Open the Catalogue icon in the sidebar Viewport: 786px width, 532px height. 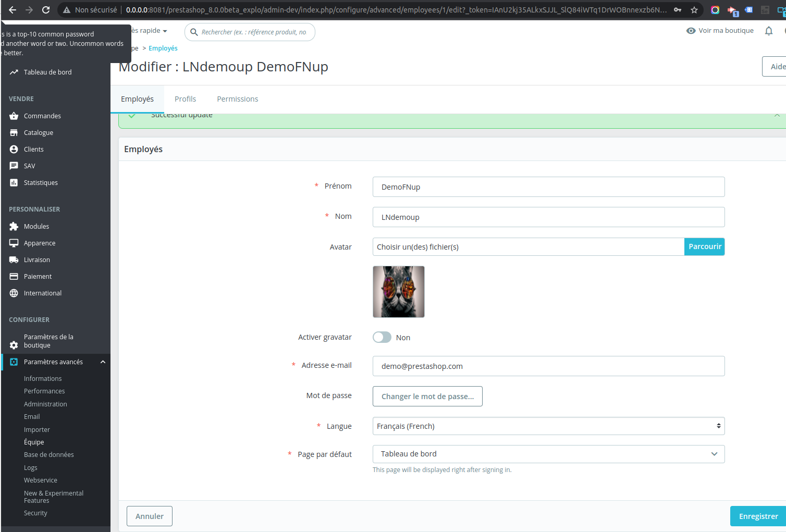(x=14, y=132)
